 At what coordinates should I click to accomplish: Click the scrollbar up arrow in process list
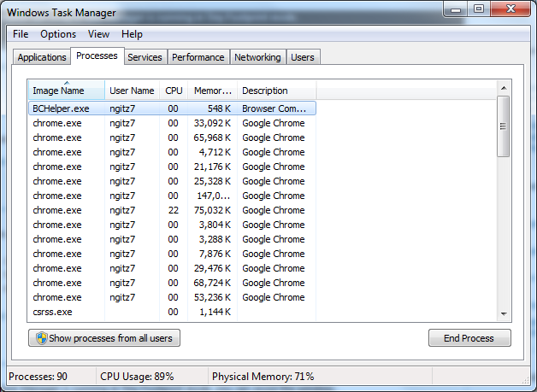pos(504,88)
